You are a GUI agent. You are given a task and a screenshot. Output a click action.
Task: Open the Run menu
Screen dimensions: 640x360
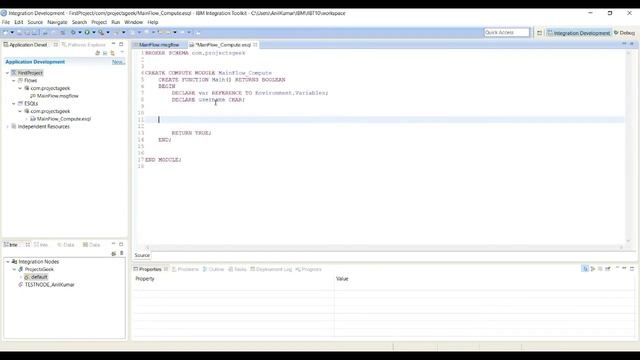click(x=116, y=22)
